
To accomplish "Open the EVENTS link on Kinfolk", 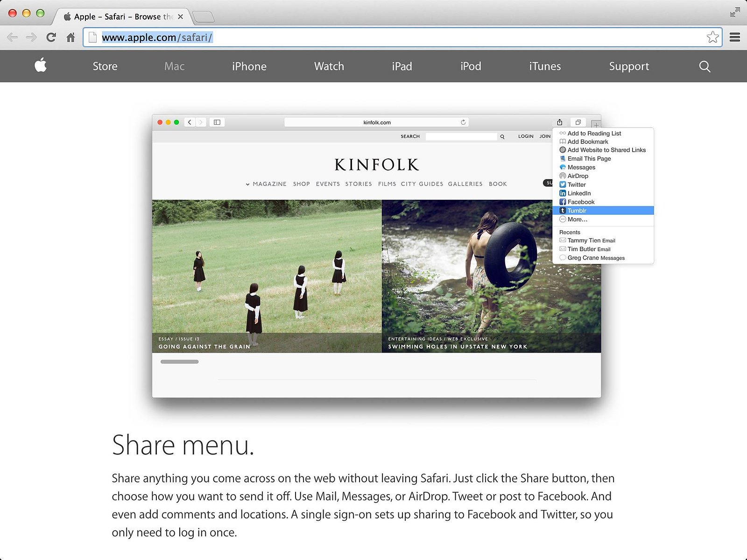I will tap(328, 184).
